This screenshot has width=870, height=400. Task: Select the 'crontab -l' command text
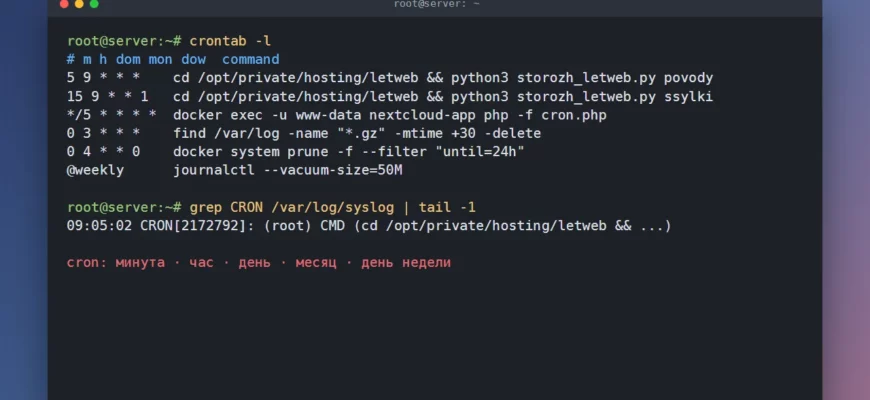click(x=230, y=41)
